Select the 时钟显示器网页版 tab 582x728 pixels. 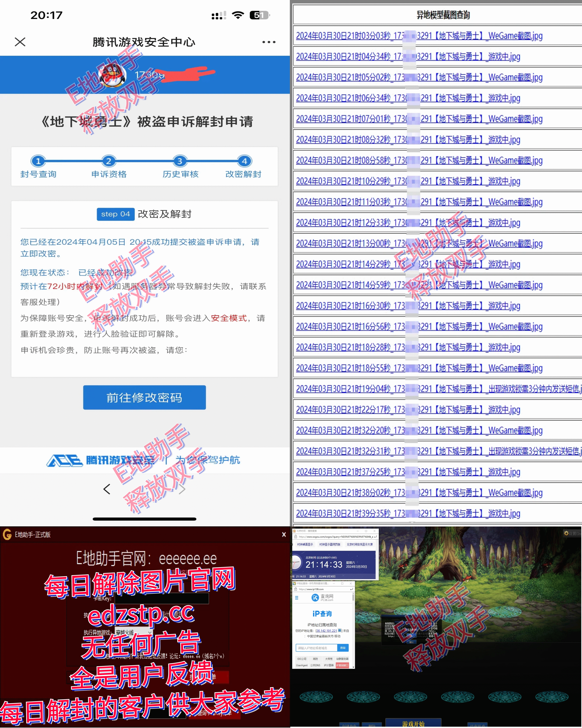tap(330, 544)
